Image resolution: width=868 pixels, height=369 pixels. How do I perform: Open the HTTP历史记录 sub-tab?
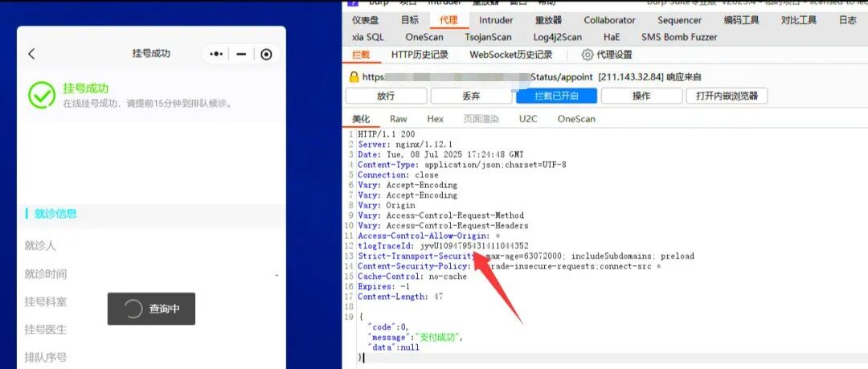420,55
